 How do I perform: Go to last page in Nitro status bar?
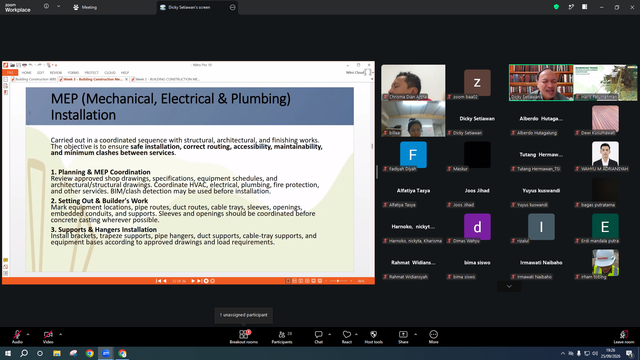point(199,281)
